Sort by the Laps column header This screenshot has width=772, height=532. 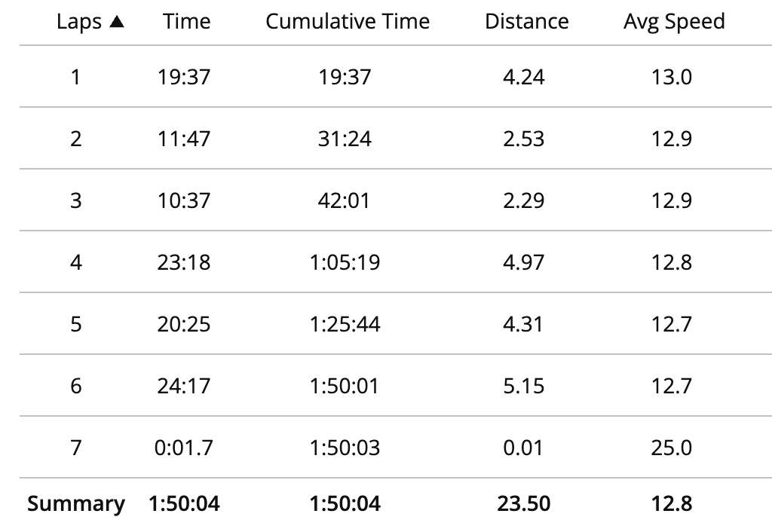[x=79, y=22]
